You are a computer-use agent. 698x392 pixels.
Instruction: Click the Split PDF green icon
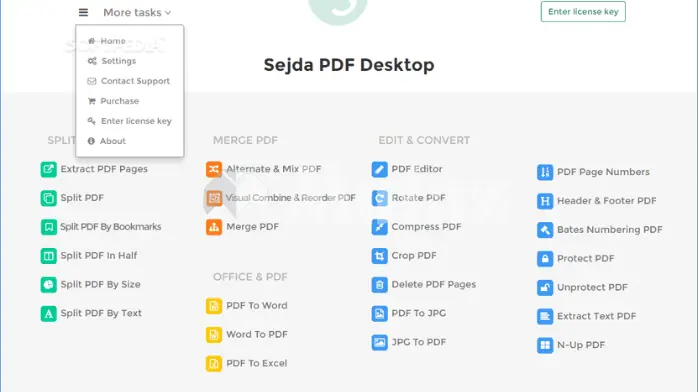49,198
